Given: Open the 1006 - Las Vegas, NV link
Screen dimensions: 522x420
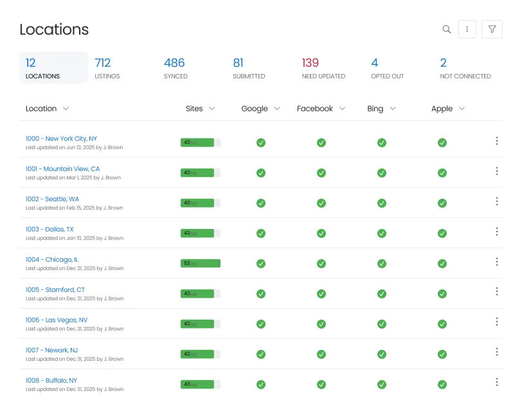Looking at the screenshot, I should pos(57,320).
